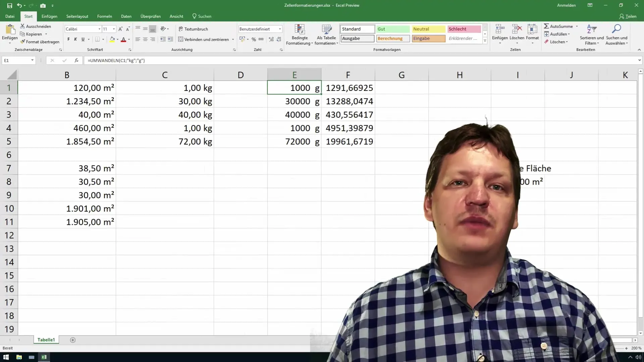This screenshot has width=644, height=362.
Task: Open the Calibri font name dropdown
Action: [99, 29]
